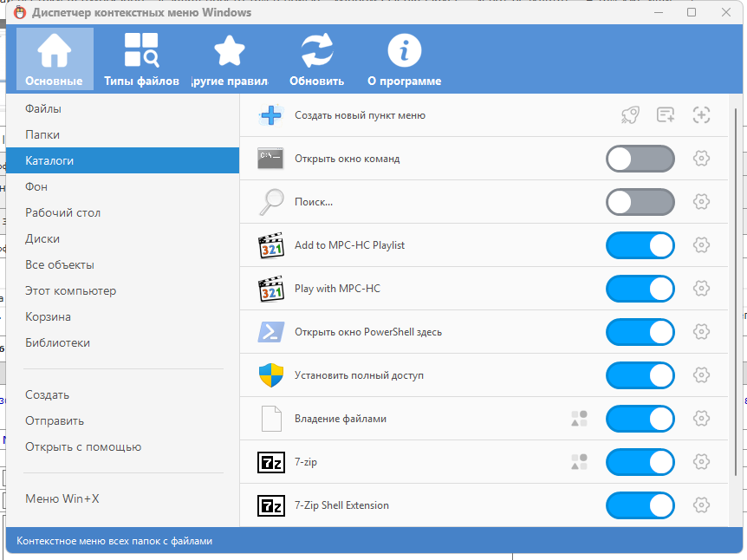747x560 pixels.
Task: Open gear settings for Play with MPC-HC
Action: tap(702, 289)
